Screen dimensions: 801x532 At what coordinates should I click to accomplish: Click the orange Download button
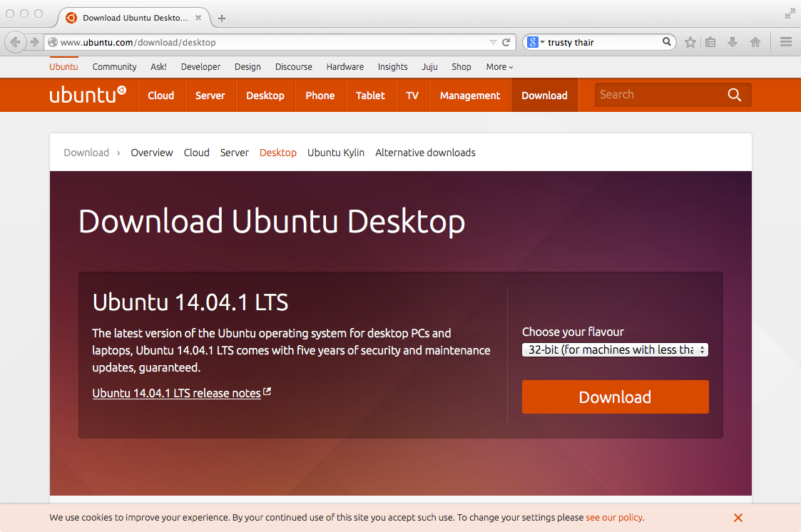[x=615, y=397]
